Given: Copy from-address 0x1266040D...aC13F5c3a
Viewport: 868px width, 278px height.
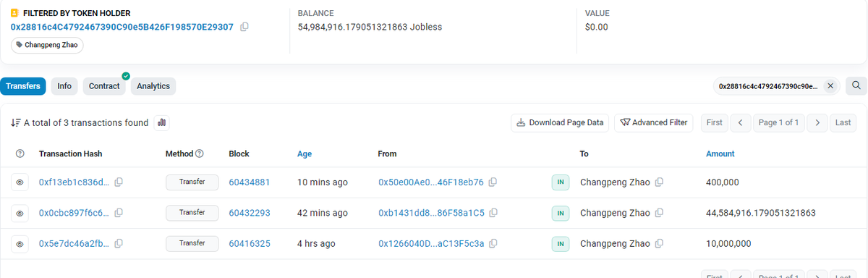Looking at the screenshot, I should point(493,244).
